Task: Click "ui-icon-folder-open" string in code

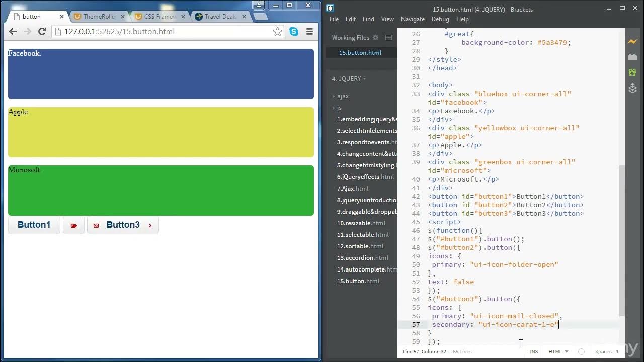Action: [514, 265]
